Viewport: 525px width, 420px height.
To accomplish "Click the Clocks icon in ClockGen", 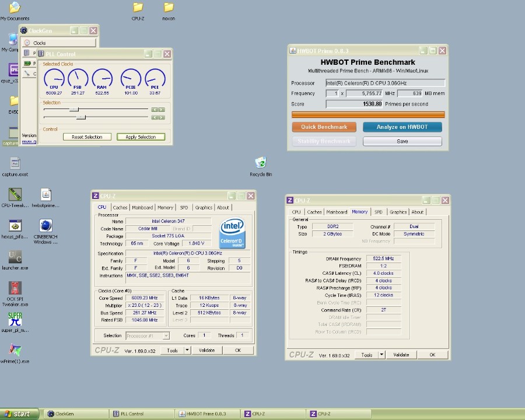I will [x=27, y=43].
